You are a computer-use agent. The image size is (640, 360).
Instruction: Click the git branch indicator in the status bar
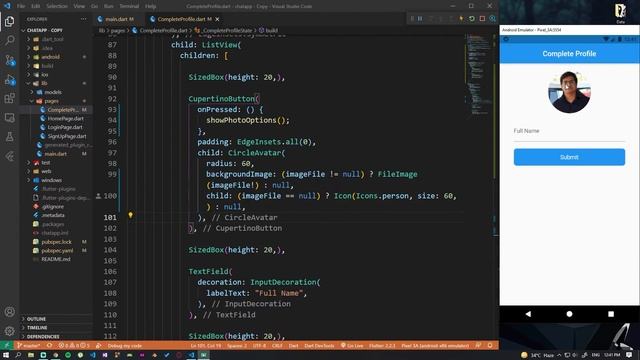point(29,346)
